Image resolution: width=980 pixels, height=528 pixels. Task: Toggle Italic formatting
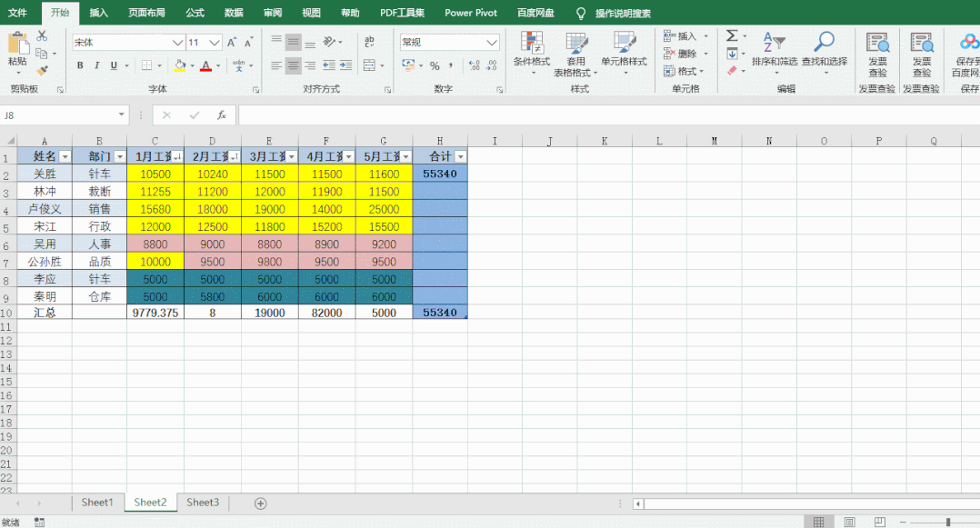point(97,65)
